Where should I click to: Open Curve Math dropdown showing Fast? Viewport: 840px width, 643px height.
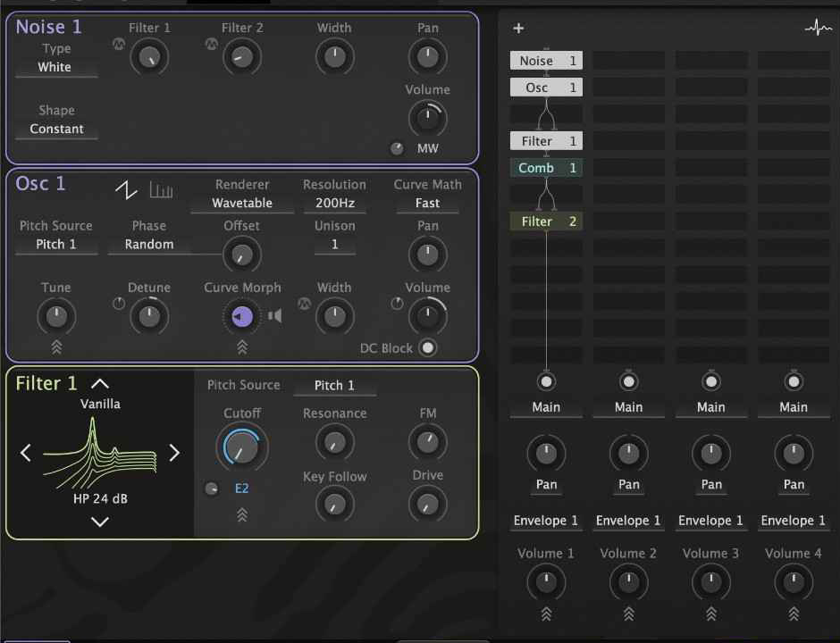pyautogui.click(x=427, y=204)
